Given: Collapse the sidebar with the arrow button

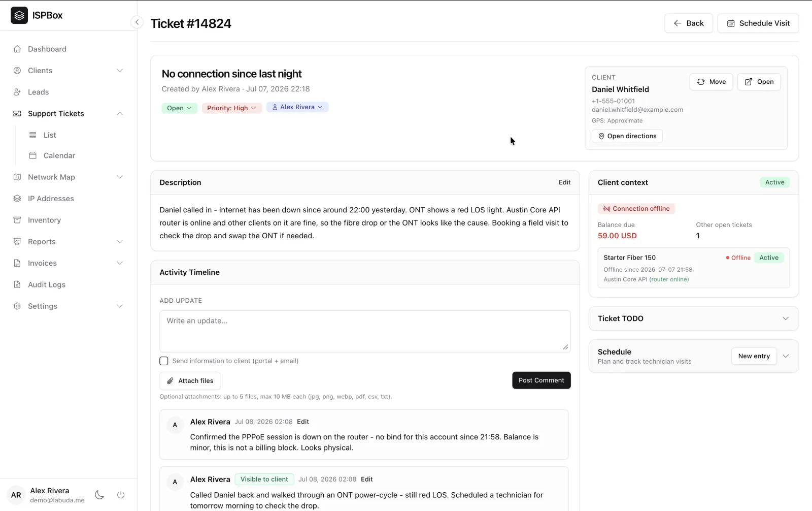Looking at the screenshot, I should [x=137, y=22].
